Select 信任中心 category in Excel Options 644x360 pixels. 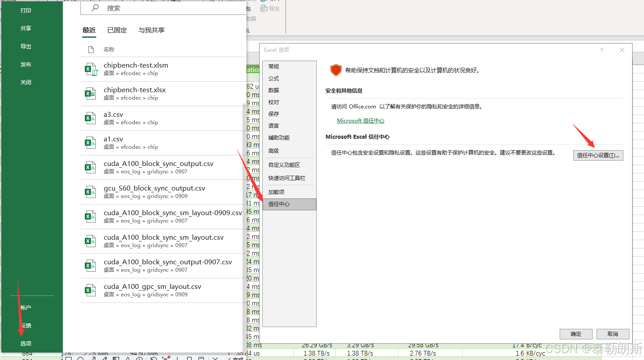click(289, 204)
